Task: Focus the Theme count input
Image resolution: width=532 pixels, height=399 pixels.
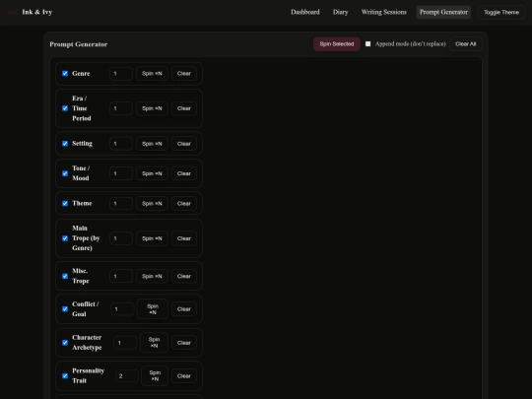Action: [x=121, y=204]
